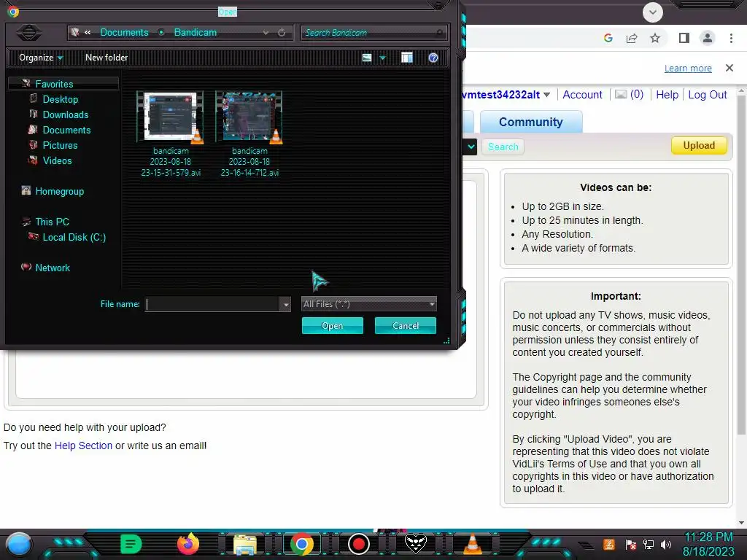This screenshot has height=560, width=747.
Task: Create a New folder in the dialog
Action: click(x=107, y=58)
